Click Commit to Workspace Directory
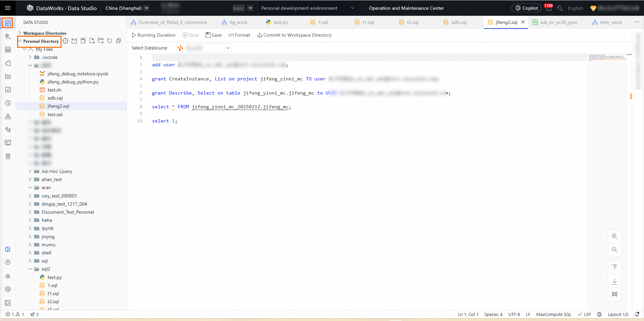Viewport: 644px width, 321px height. tap(295, 35)
